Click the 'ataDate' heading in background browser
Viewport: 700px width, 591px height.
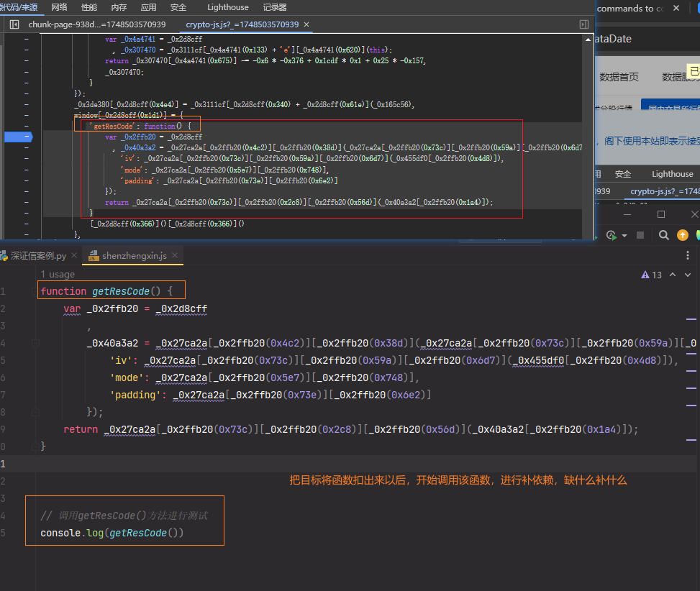click(x=614, y=39)
